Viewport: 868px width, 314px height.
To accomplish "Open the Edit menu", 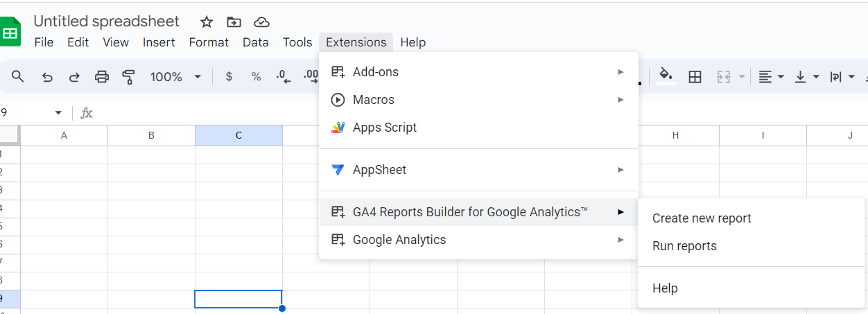I will 78,42.
